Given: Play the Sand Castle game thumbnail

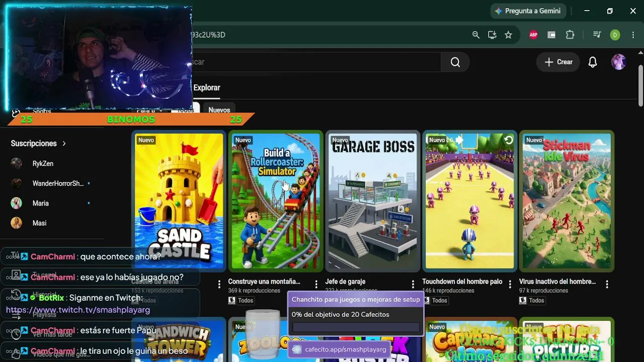Looking at the screenshot, I should 179,201.
